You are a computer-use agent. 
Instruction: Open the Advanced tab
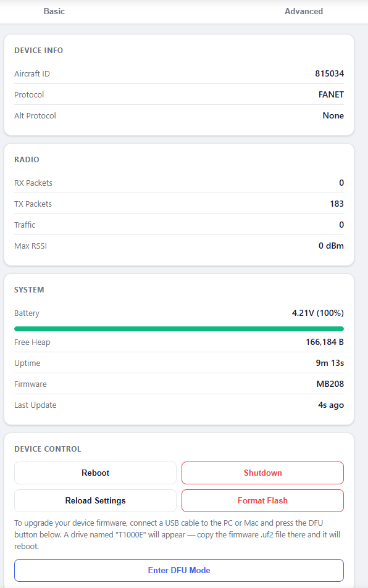304,11
